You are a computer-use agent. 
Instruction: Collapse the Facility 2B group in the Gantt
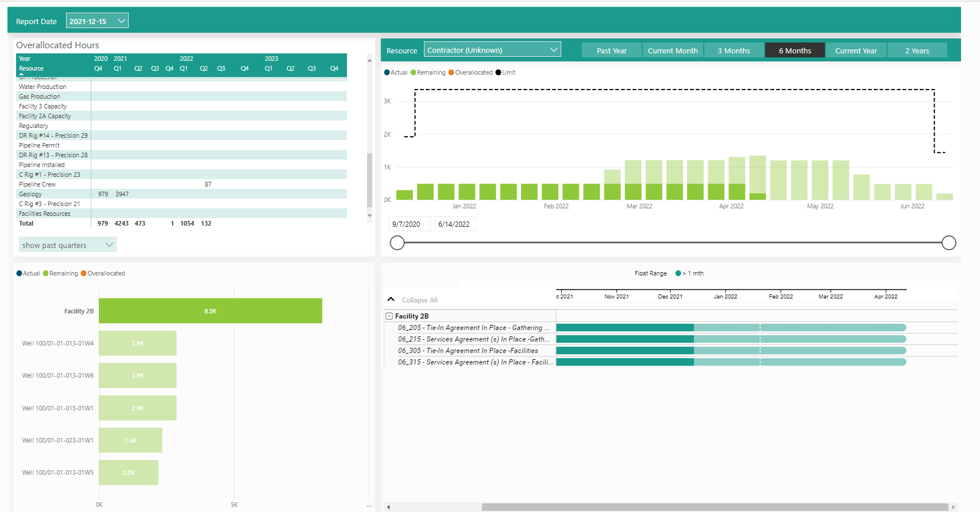click(389, 316)
